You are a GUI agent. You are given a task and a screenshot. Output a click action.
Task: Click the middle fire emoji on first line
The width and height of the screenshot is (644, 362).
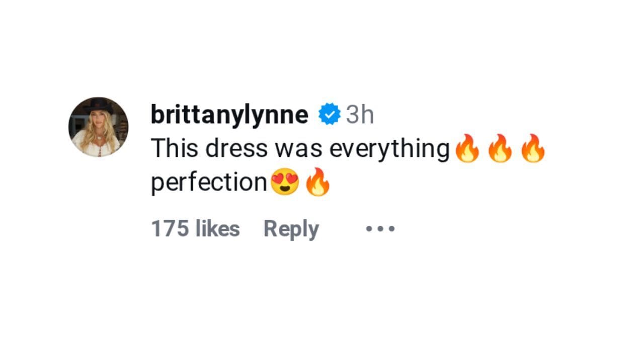[x=500, y=148]
